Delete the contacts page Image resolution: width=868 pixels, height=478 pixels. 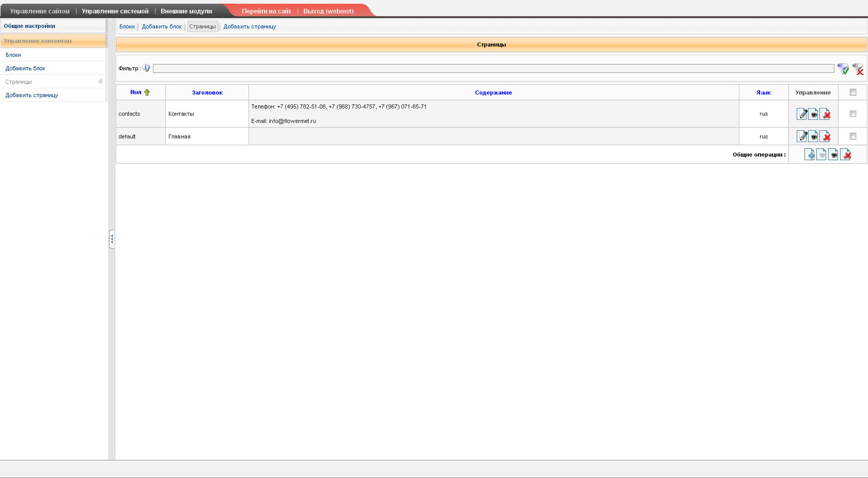click(825, 114)
